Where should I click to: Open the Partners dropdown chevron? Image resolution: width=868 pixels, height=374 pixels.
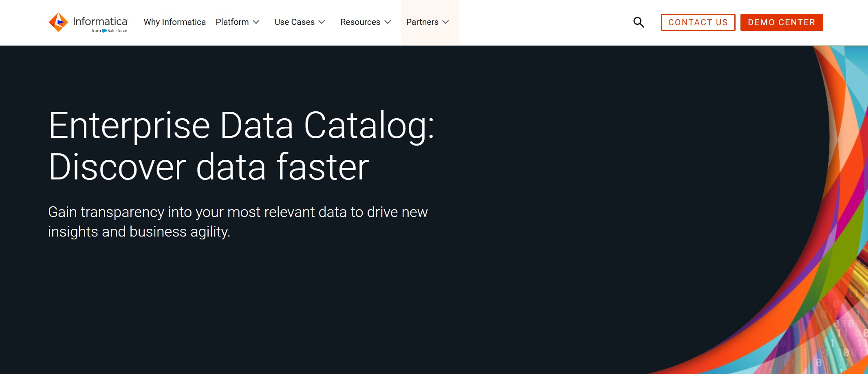(x=447, y=22)
